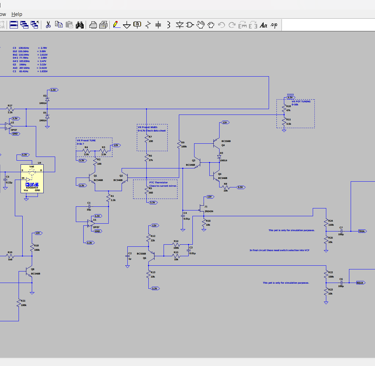Select the Label Net tool
Viewport: 375px width, 366px height.
pos(137,25)
